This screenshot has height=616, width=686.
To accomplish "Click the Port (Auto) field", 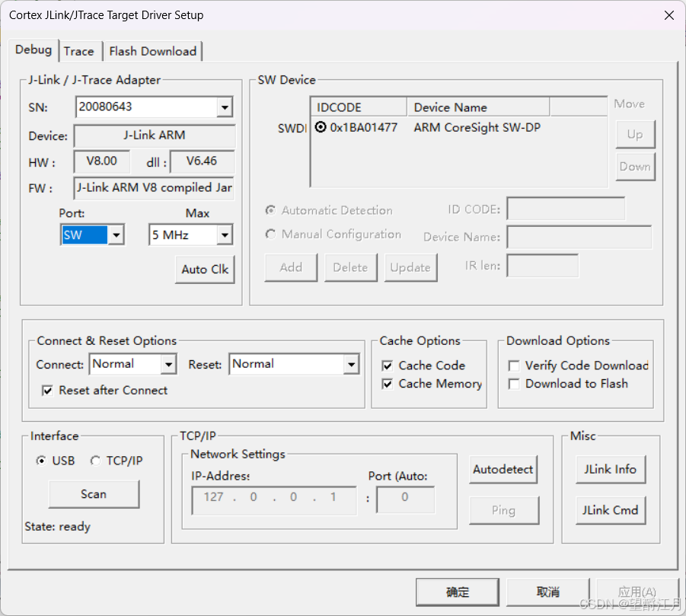I will [406, 500].
